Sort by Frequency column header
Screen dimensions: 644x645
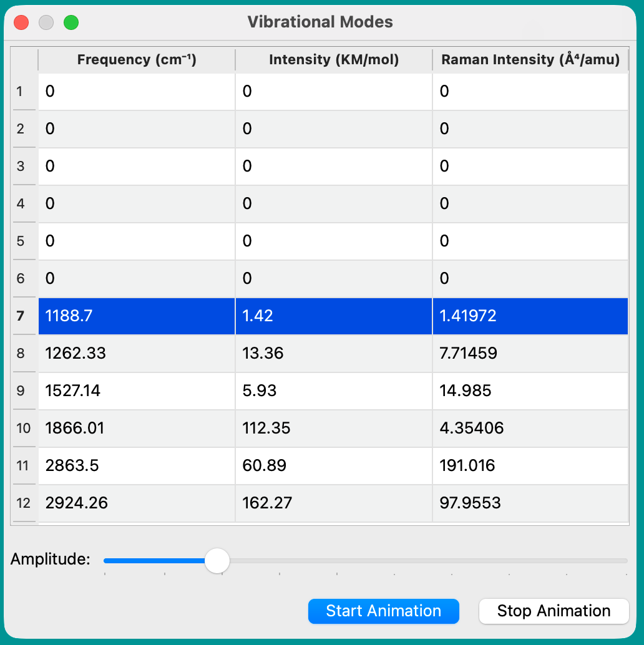(136, 60)
